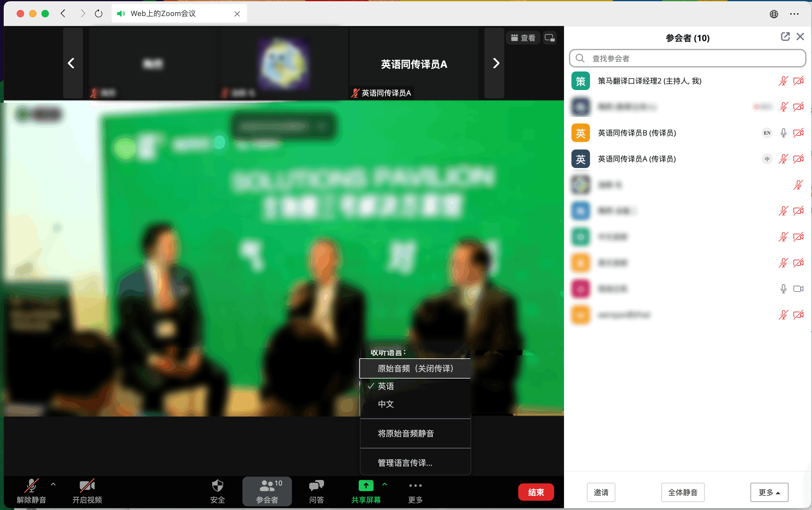Click the EN language badge for interpreter B

coord(767,133)
